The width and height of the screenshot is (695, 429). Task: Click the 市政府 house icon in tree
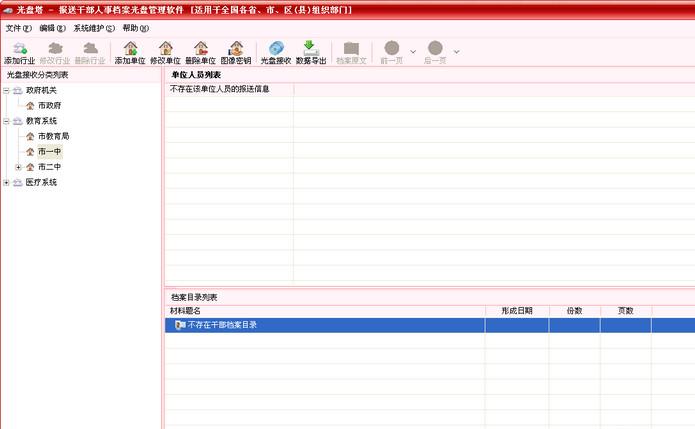tap(30, 106)
